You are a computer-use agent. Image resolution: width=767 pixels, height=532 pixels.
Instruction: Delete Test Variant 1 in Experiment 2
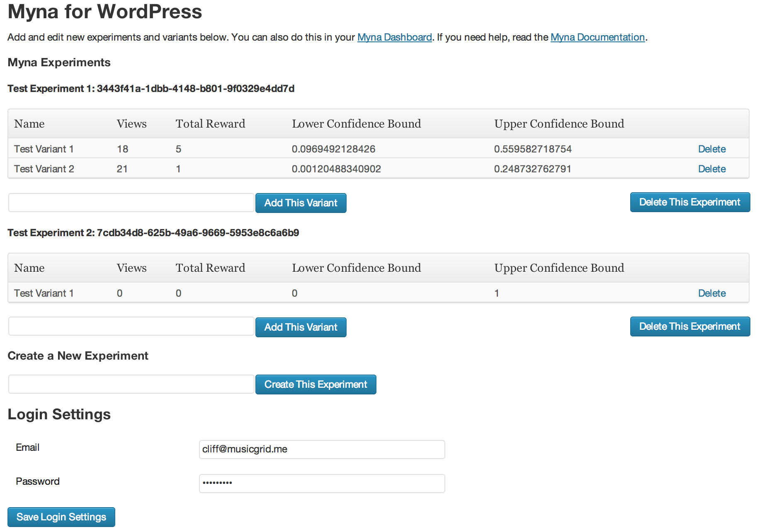(x=712, y=293)
